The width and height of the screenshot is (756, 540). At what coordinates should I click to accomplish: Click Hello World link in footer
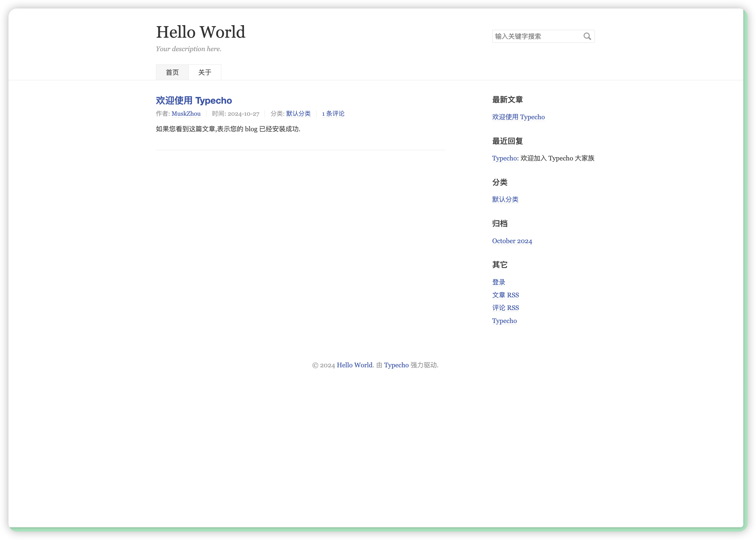[x=354, y=365]
